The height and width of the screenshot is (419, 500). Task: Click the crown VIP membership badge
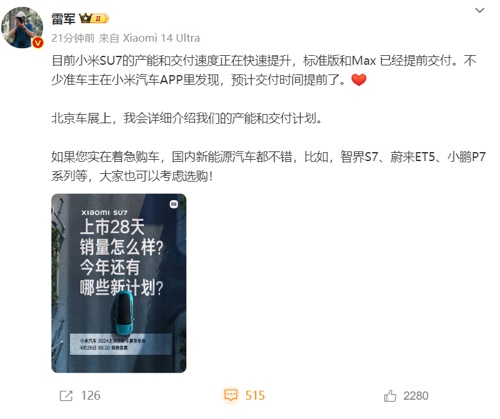point(94,18)
